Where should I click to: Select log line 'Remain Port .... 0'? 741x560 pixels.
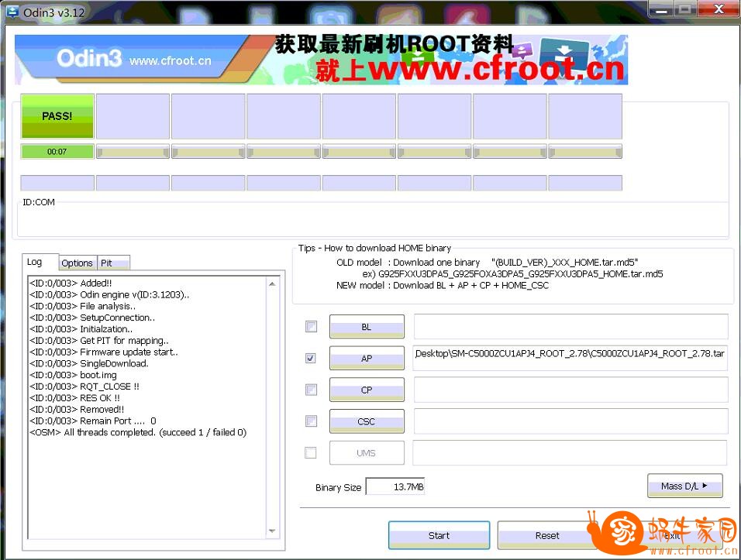pyautogui.click(x=93, y=421)
